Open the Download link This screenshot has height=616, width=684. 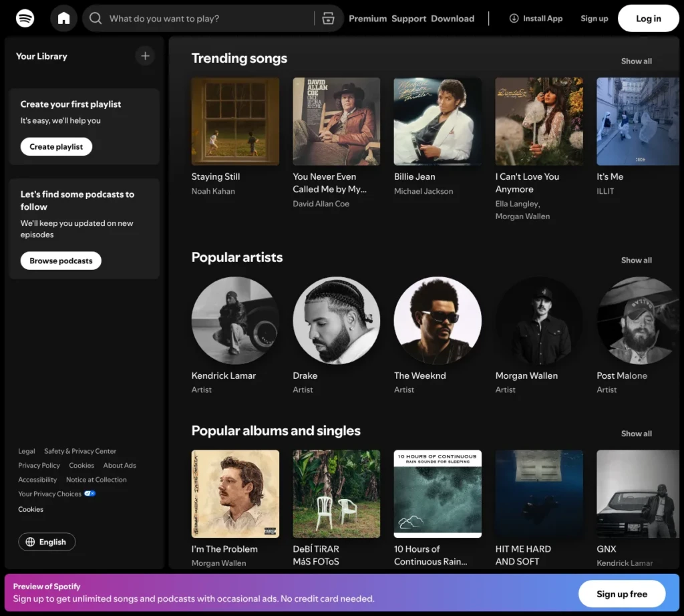point(453,18)
